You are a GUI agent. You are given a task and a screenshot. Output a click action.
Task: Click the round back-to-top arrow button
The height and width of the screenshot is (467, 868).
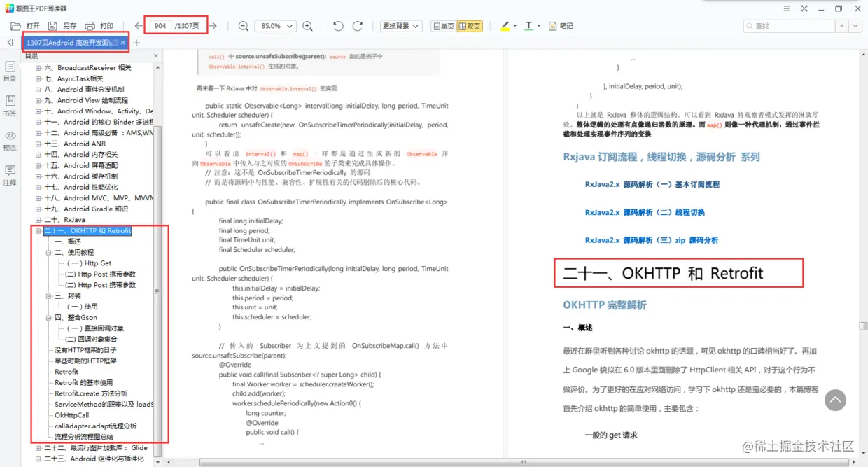(835, 400)
